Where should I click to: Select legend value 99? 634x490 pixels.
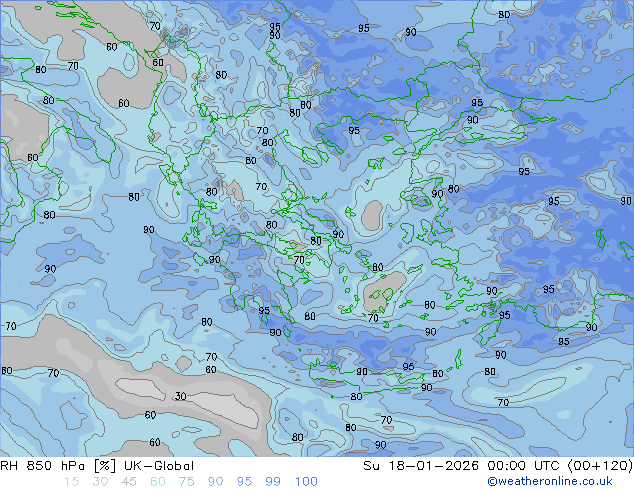click(273, 482)
